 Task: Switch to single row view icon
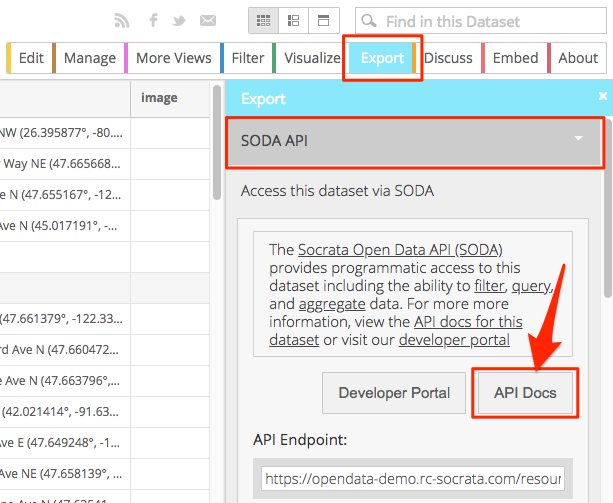click(323, 20)
